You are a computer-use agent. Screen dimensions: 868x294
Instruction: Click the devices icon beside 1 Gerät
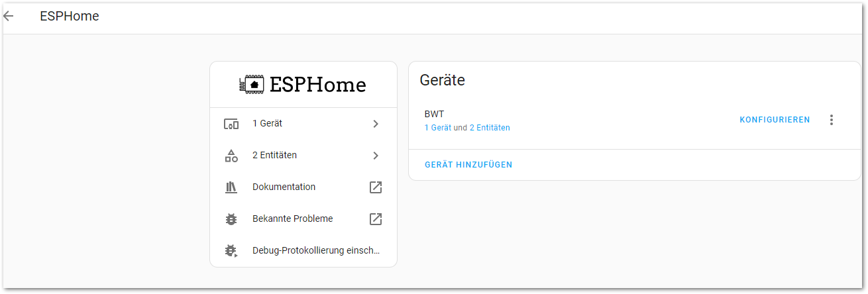[x=231, y=124]
